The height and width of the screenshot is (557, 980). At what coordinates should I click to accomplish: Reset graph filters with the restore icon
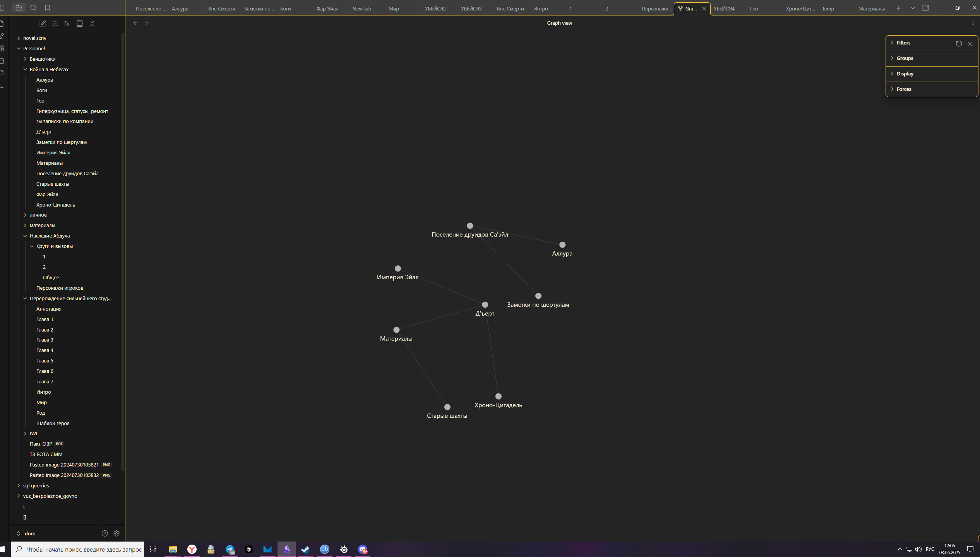959,44
